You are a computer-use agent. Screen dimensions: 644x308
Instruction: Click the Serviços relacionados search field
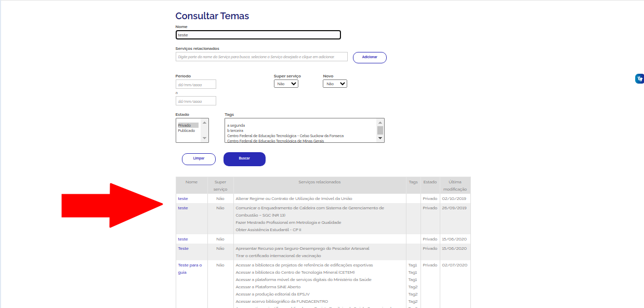(x=262, y=57)
